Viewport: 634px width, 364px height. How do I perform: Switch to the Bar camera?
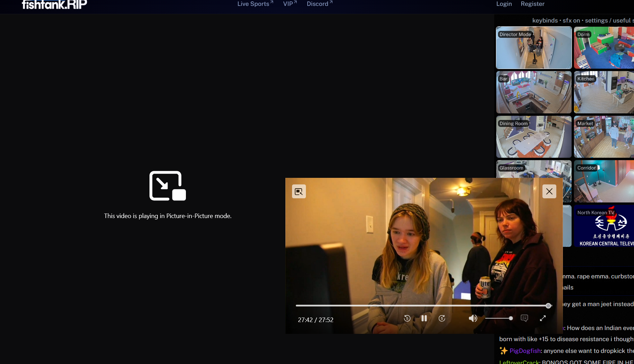(x=534, y=92)
